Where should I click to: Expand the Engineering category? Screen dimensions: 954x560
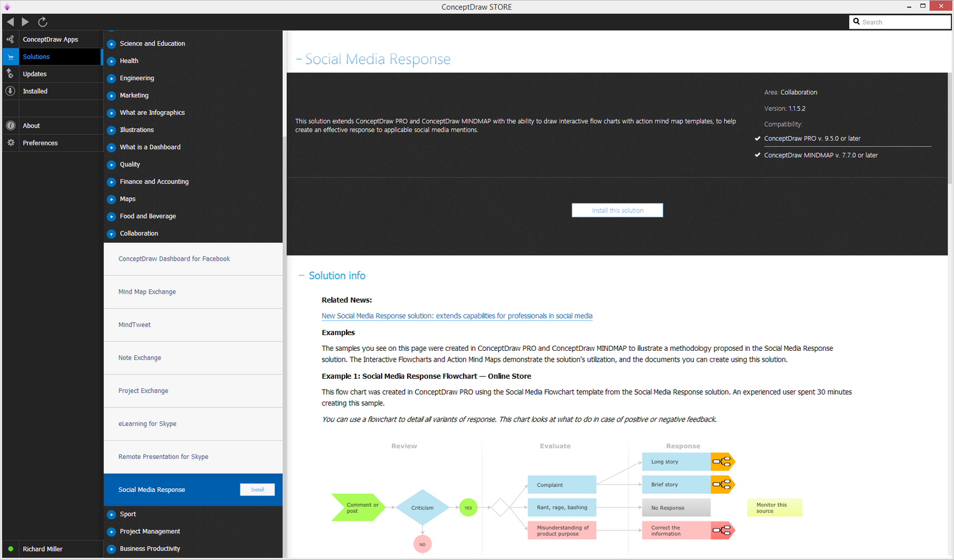point(111,78)
